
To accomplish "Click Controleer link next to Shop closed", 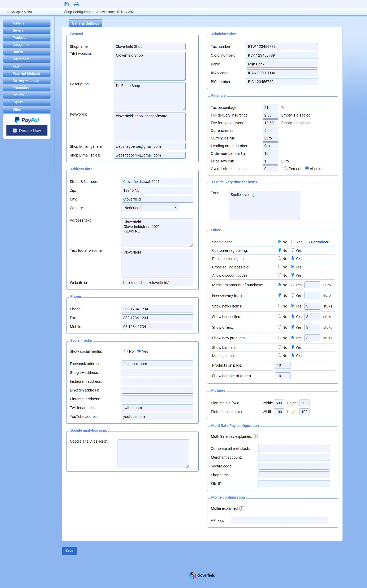I will [x=318, y=242].
